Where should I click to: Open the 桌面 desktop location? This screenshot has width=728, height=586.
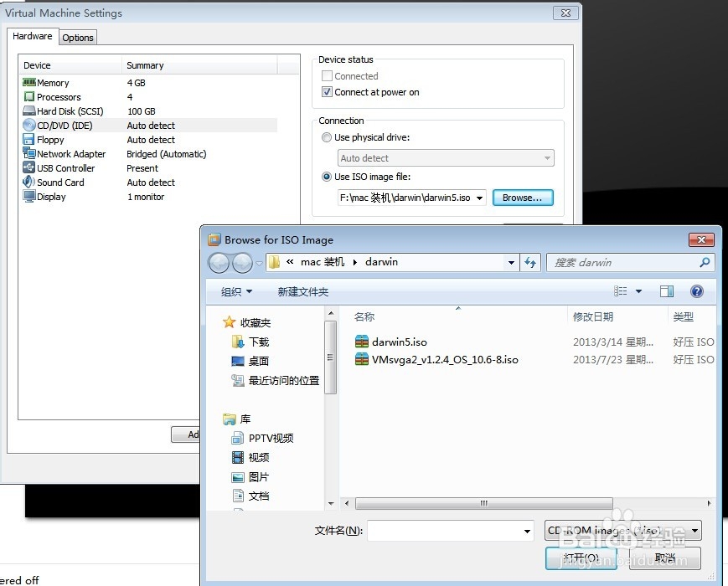coord(250,361)
